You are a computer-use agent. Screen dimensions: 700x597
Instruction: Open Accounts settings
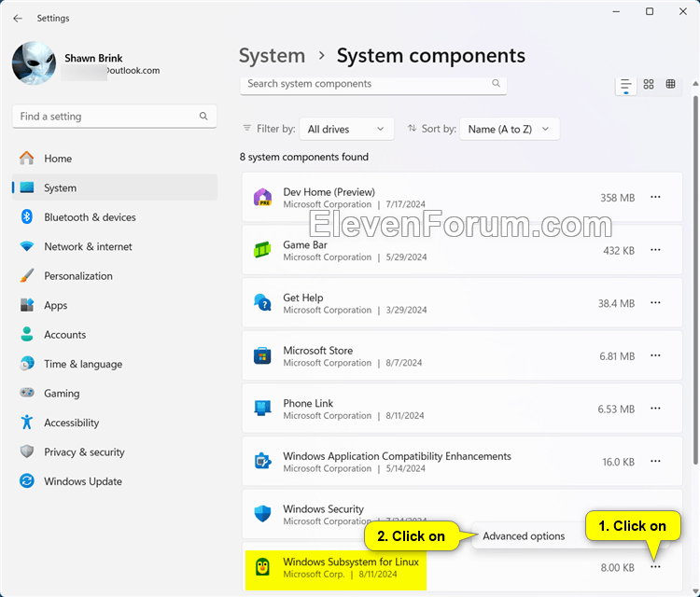[x=114, y=335]
